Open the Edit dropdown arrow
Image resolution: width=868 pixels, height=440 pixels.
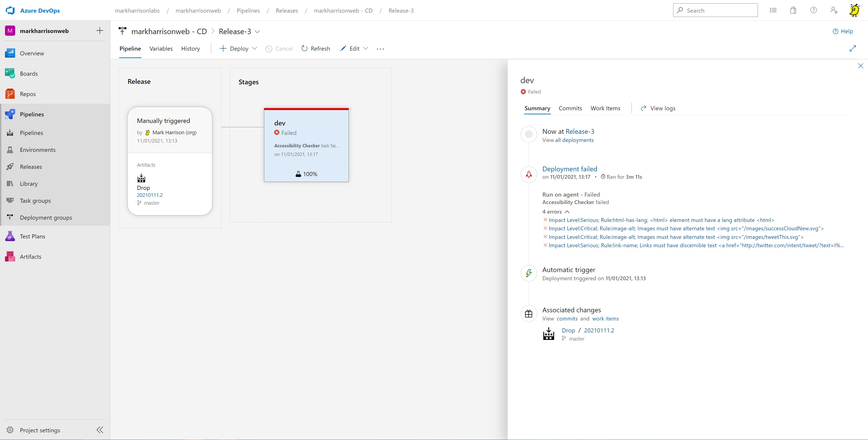366,49
